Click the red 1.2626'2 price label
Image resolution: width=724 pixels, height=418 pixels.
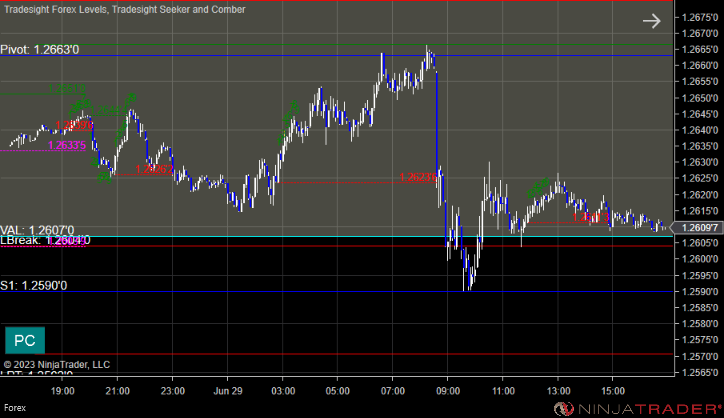pyautogui.click(x=154, y=169)
